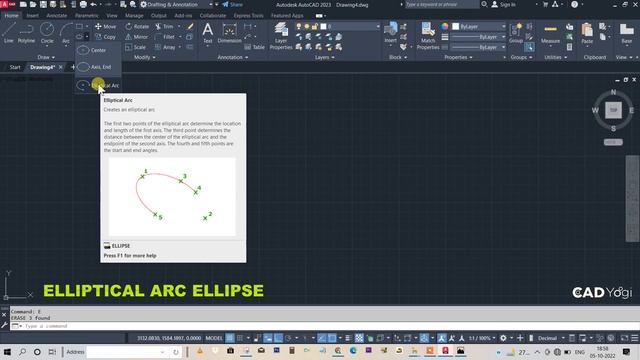Use the Array tool
Image resolution: width=640 pixels, height=360 pixels.
[x=165, y=47]
